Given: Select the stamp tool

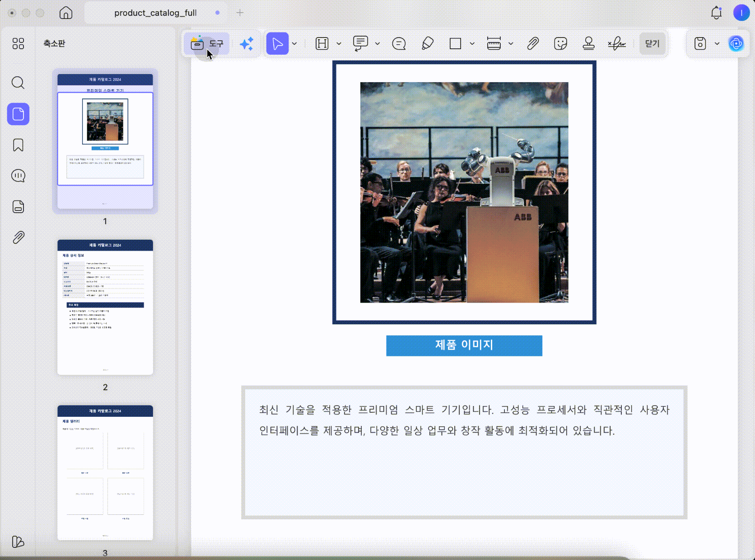Looking at the screenshot, I should click(x=588, y=44).
